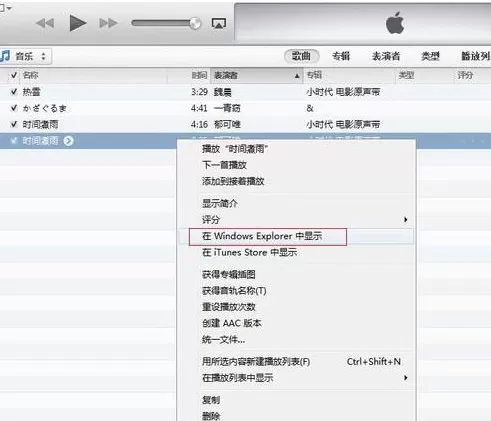This screenshot has width=491, height=421.
Task: Uncheck the highlighted 时间煮雨 row
Action: click(14, 141)
